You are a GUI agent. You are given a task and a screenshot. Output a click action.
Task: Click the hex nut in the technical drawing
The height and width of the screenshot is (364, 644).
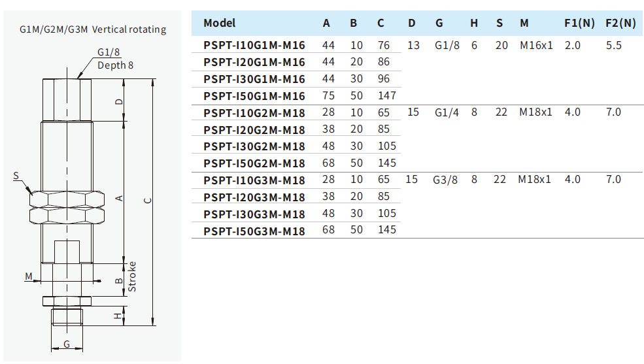click(65, 207)
